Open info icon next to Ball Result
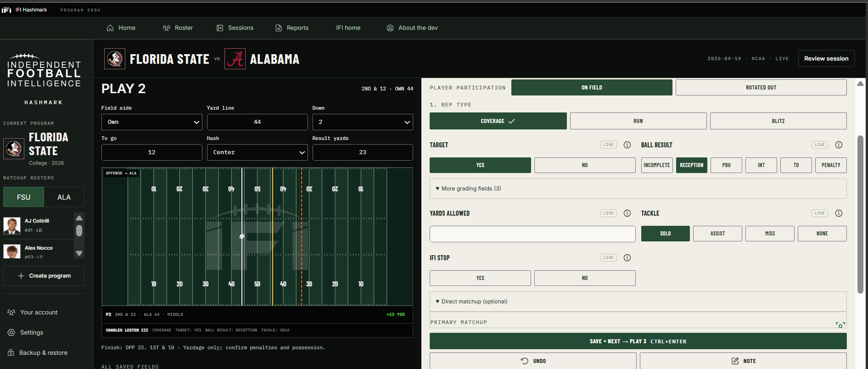868x369 pixels. [839, 145]
